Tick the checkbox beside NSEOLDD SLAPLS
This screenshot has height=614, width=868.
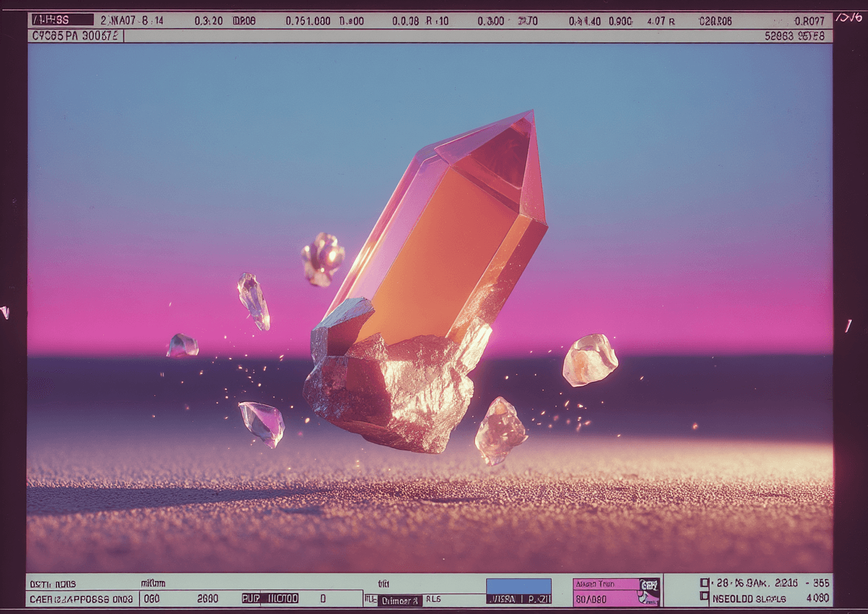(705, 597)
